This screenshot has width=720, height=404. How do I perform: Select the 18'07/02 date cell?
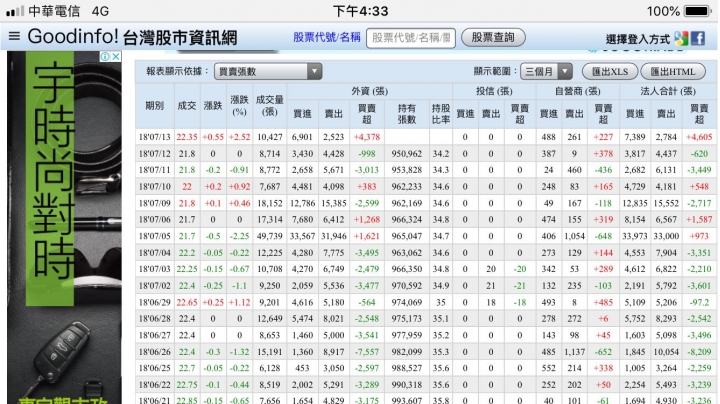pyautogui.click(x=154, y=286)
